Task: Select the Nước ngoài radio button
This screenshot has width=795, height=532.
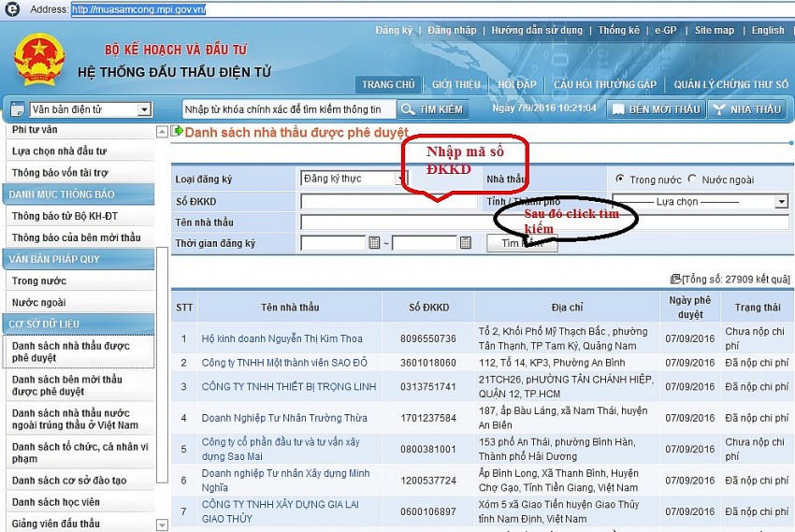Action: point(692,179)
